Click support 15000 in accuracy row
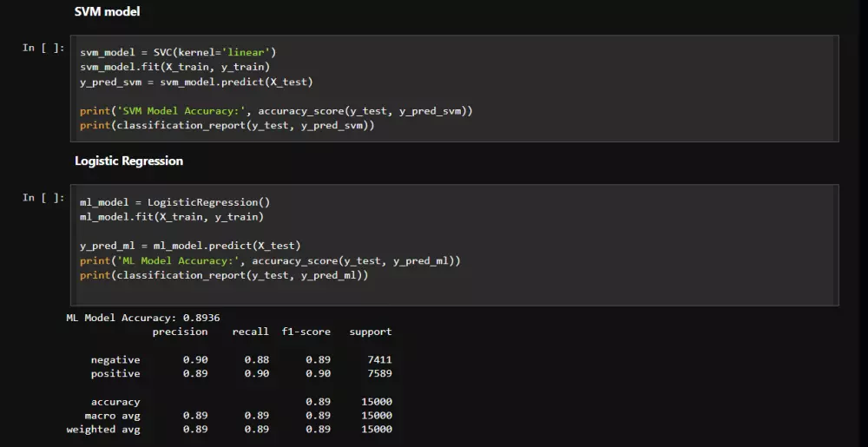868x447 pixels. 377,402
